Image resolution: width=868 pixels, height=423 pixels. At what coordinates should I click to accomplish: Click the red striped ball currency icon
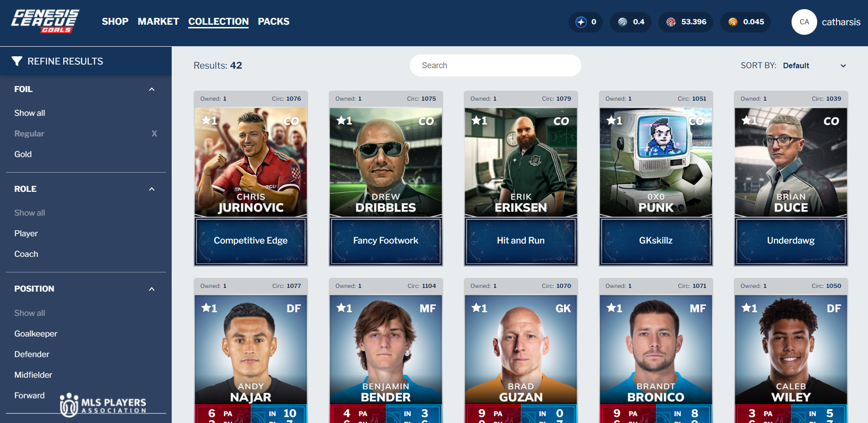pyautogui.click(x=671, y=22)
